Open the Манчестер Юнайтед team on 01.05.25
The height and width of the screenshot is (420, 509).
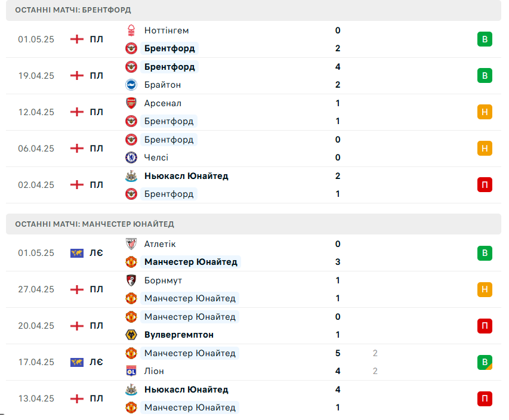[191, 262]
